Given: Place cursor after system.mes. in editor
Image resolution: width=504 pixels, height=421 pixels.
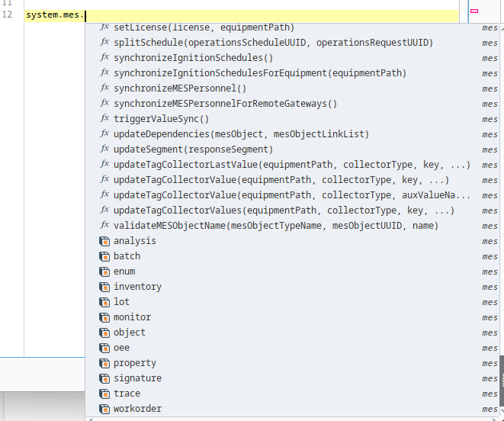Looking at the screenshot, I should coord(85,15).
